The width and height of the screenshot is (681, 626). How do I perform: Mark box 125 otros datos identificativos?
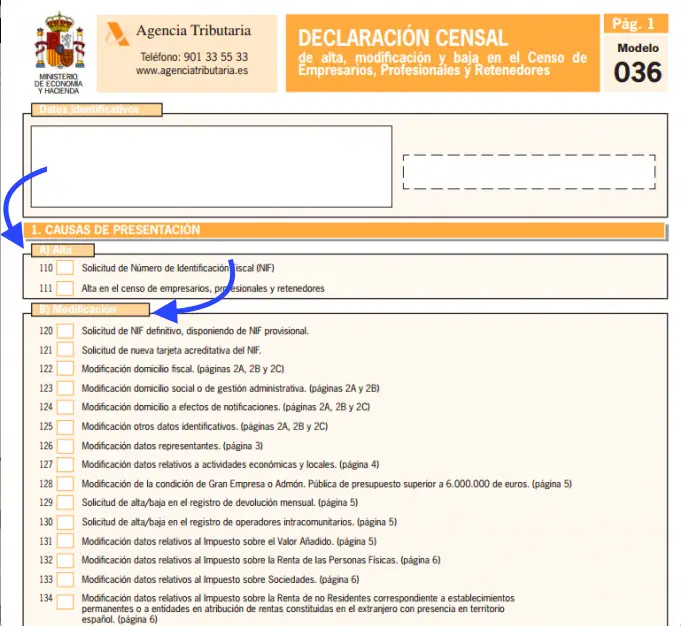pyautogui.click(x=65, y=426)
